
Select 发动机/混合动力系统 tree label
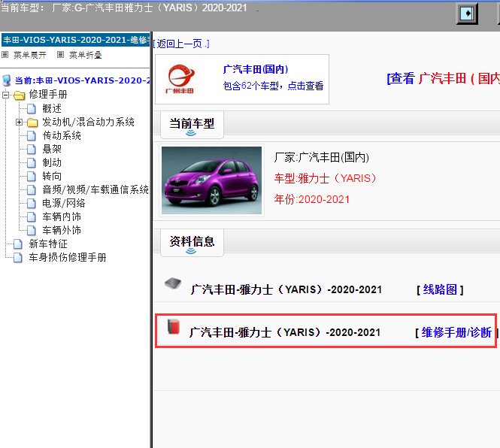[x=88, y=122]
